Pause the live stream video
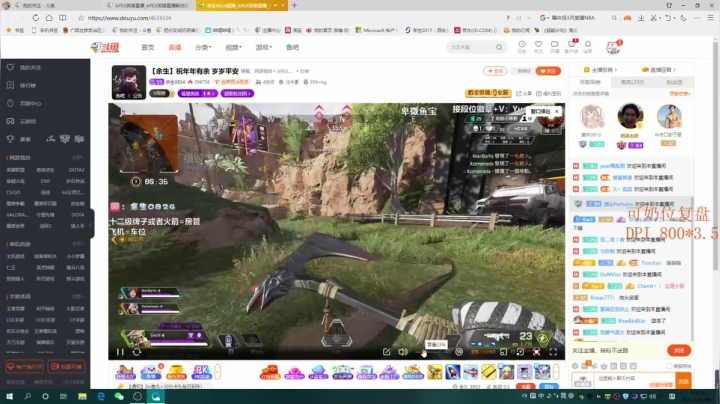Viewport: 720px width, 404px height. pos(120,352)
